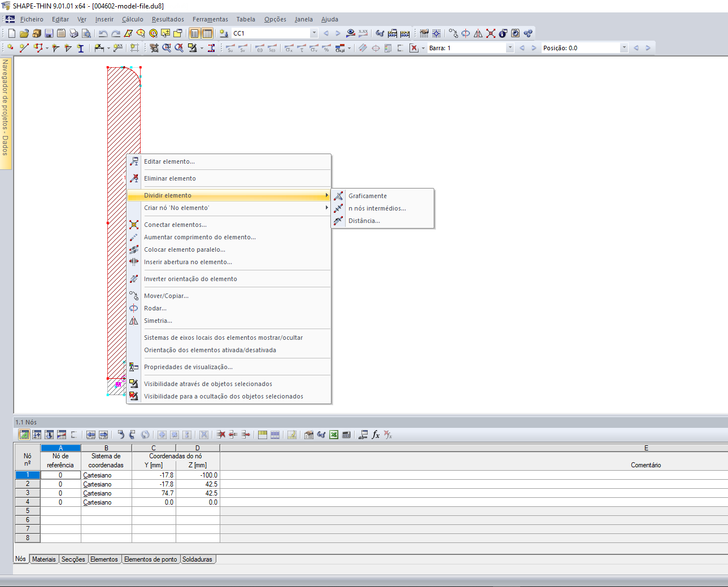Undo the last action
Viewport: 728px width, 587px height.
[x=103, y=33]
